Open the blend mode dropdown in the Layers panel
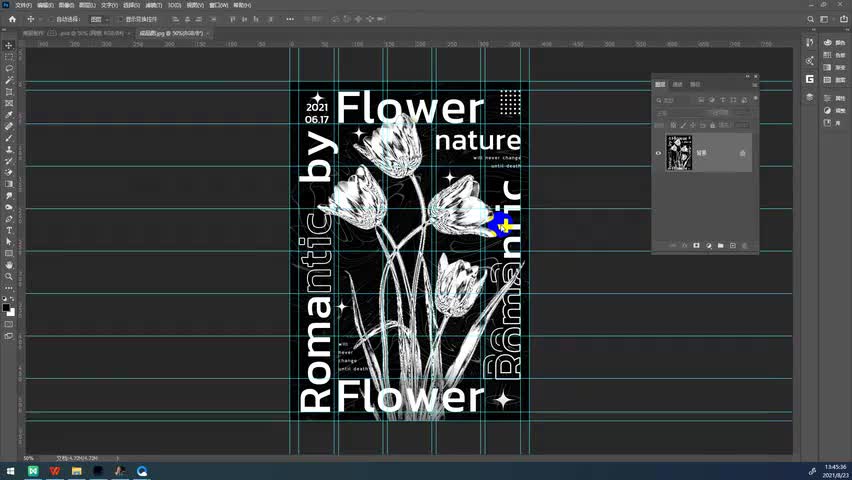Image resolution: width=852 pixels, height=480 pixels. point(681,113)
